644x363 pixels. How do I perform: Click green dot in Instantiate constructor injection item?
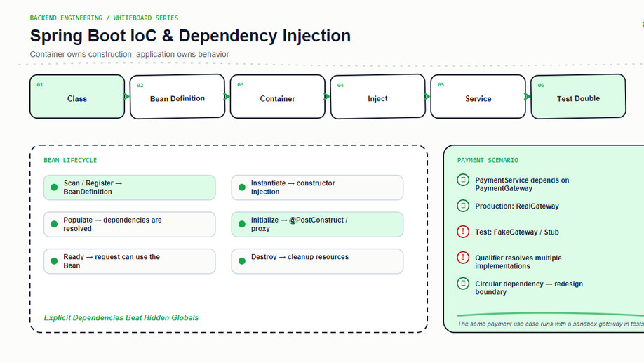point(242,187)
